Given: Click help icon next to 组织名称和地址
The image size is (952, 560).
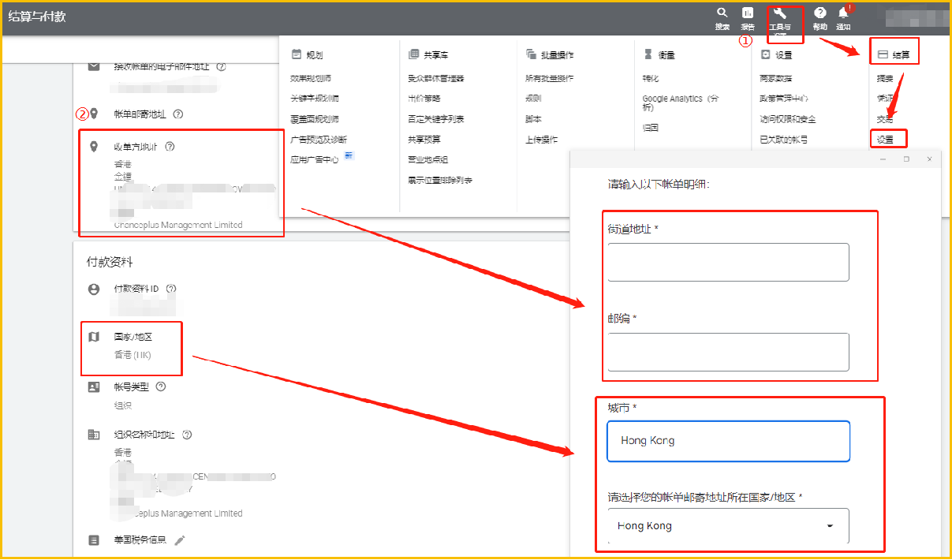Looking at the screenshot, I should pyautogui.click(x=187, y=435).
